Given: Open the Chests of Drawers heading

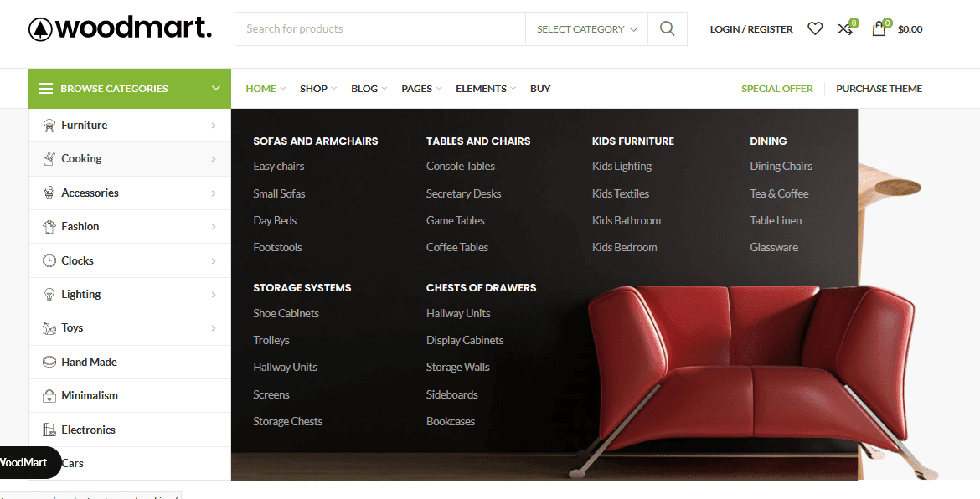Looking at the screenshot, I should tap(482, 288).
